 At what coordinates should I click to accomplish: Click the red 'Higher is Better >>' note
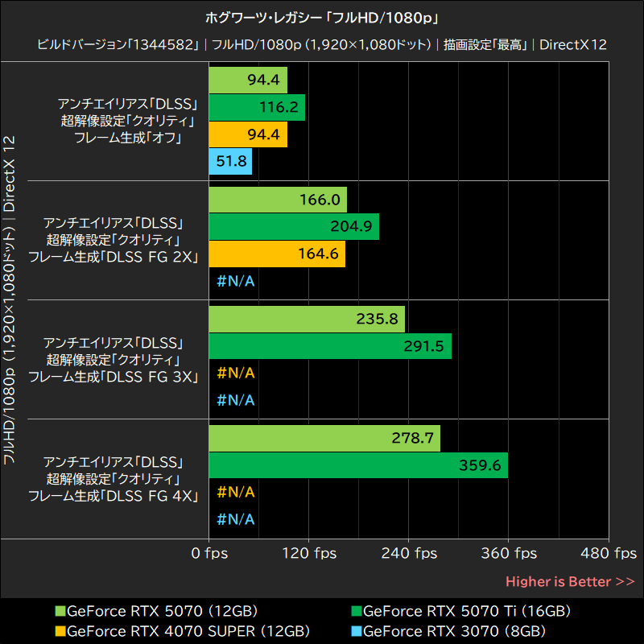[571, 581]
